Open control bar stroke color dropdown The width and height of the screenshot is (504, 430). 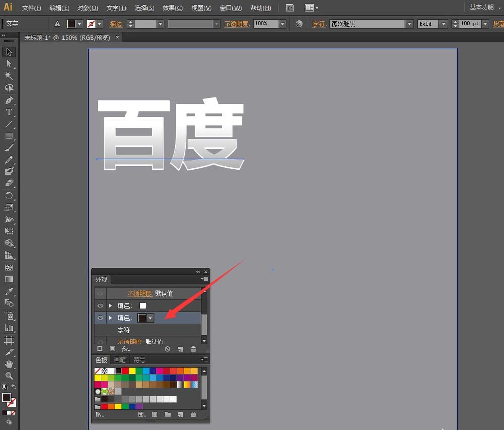100,24
